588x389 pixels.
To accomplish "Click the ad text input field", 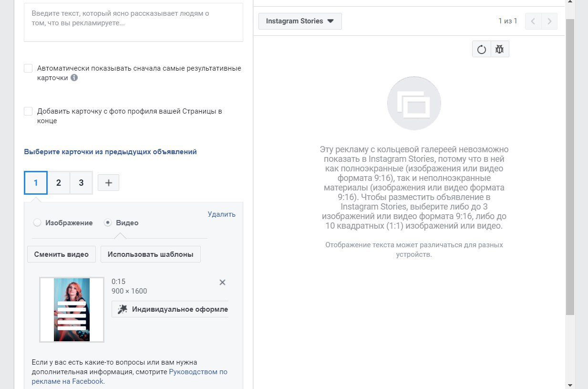I will [x=134, y=22].
